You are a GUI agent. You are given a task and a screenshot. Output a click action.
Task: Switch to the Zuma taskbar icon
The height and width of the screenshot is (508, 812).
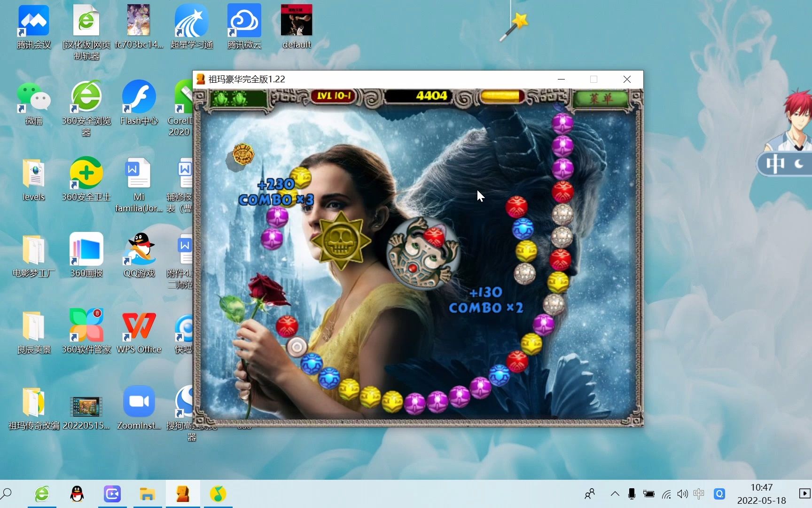tap(183, 494)
